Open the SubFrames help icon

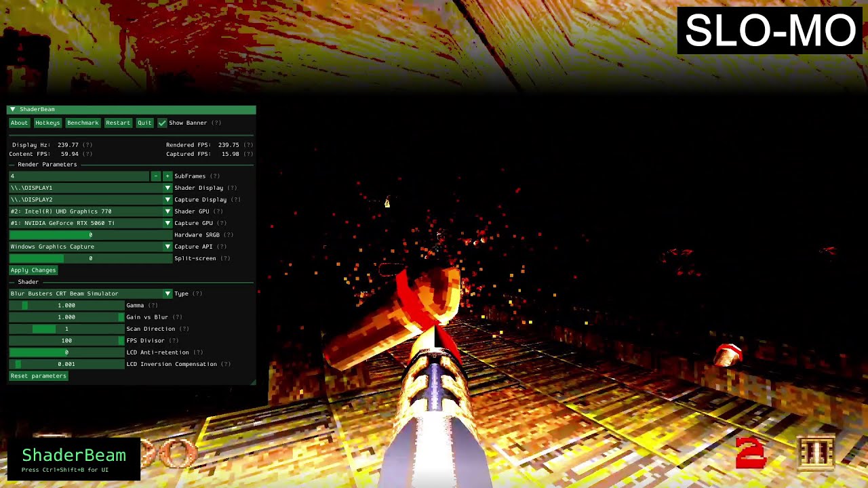click(x=216, y=176)
